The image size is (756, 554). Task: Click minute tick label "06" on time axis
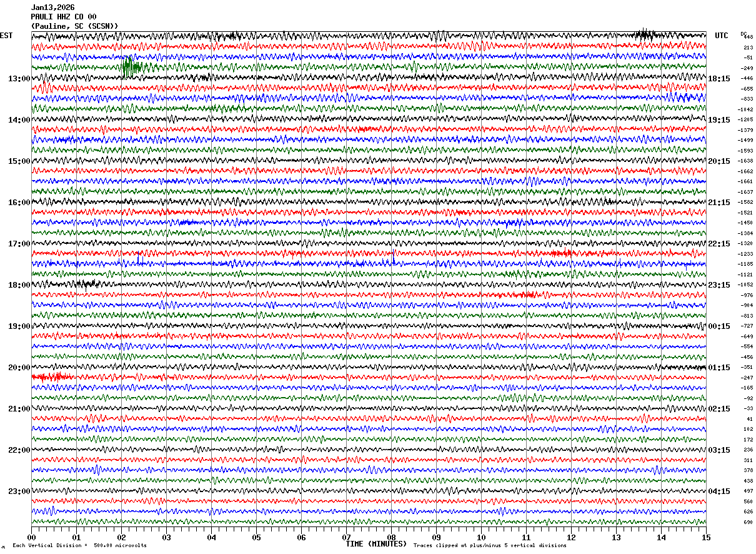[301, 537]
